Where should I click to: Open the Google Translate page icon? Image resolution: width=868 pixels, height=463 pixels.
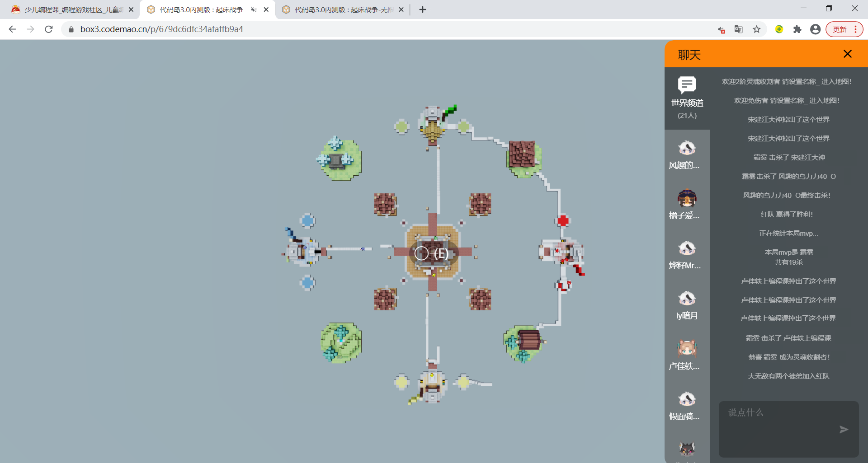pos(739,29)
